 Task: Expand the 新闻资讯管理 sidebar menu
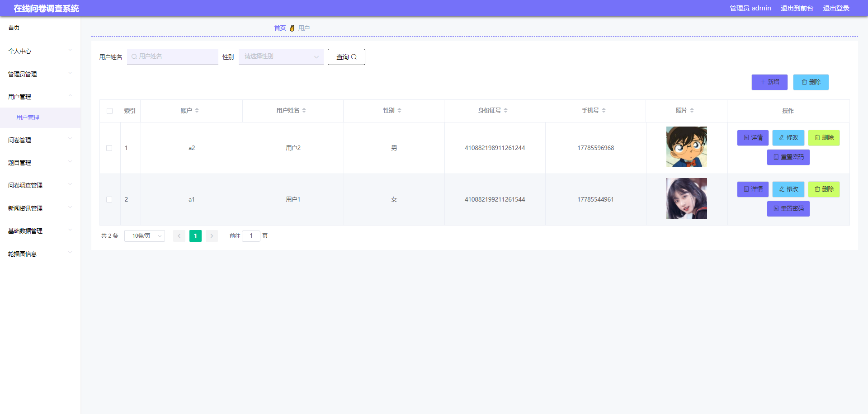click(x=40, y=208)
